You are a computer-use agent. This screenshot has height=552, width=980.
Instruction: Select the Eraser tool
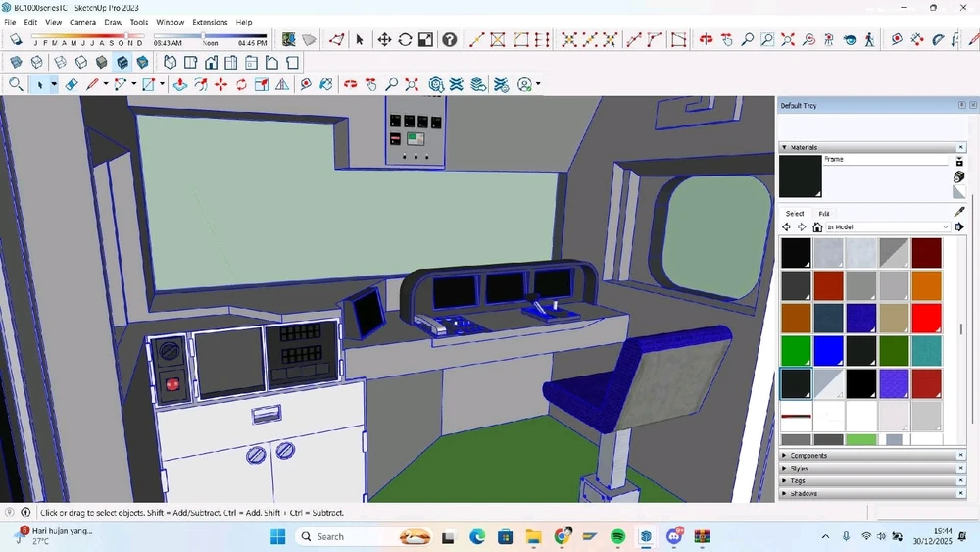pyautogui.click(x=72, y=85)
